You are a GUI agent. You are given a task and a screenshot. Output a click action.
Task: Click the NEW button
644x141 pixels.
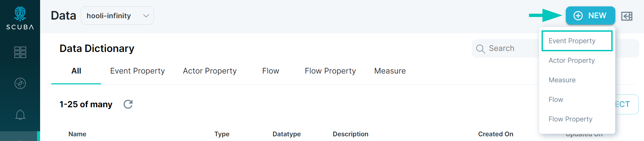(590, 16)
